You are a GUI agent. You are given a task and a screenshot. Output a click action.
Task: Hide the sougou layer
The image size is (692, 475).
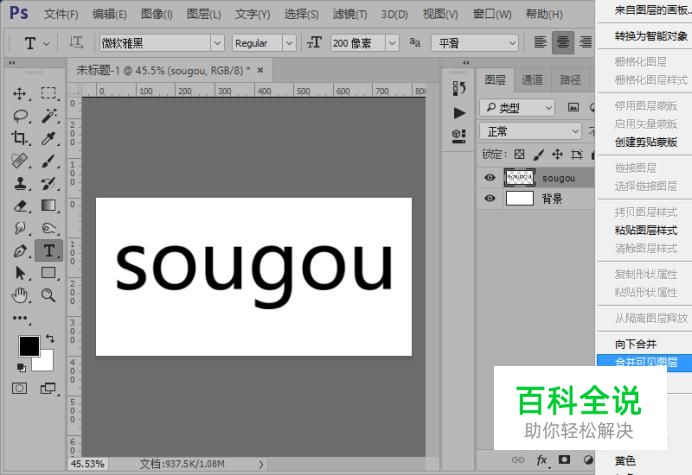[x=489, y=177]
